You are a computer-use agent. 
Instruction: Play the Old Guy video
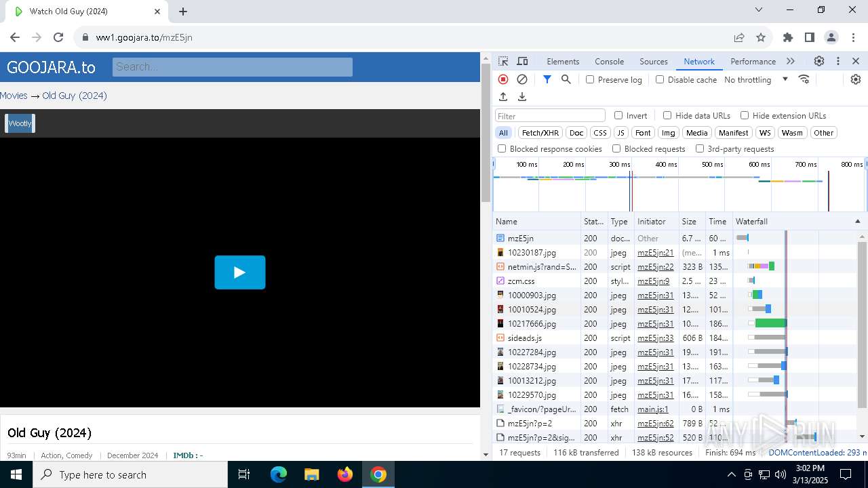point(240,272)
